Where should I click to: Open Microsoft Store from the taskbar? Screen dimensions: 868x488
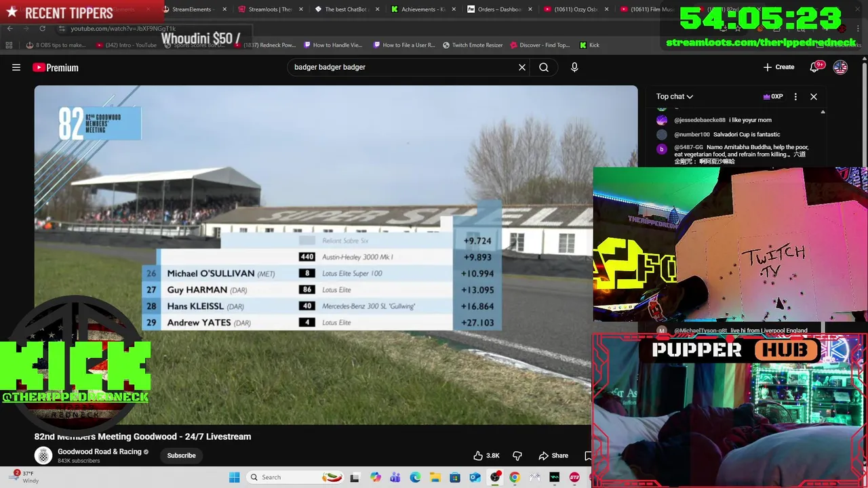click(x=455, y=477)
